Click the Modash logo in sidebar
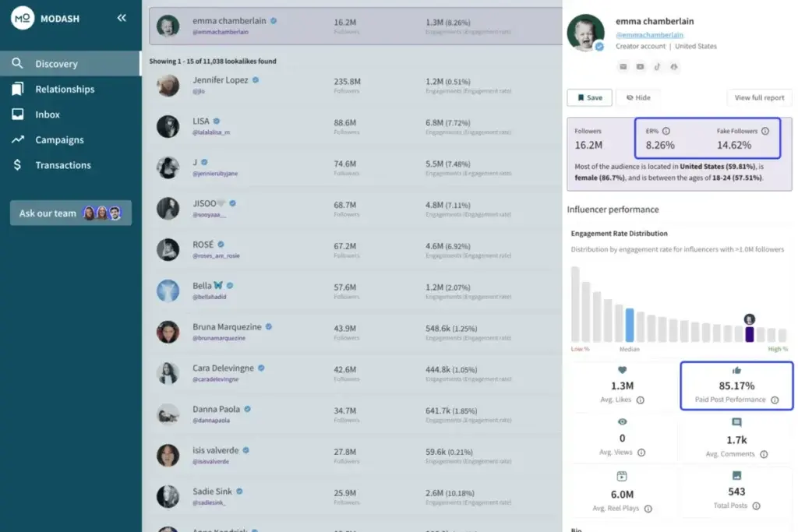 click(x=22, y=17)
